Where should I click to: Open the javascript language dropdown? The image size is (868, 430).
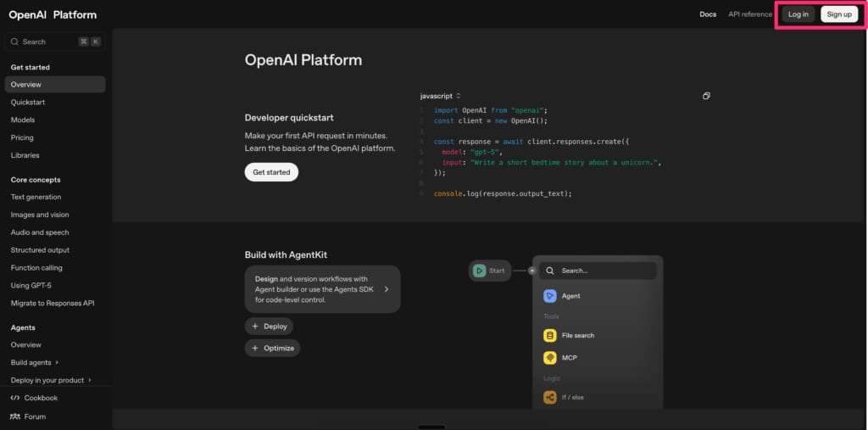(x=440, y=96)
